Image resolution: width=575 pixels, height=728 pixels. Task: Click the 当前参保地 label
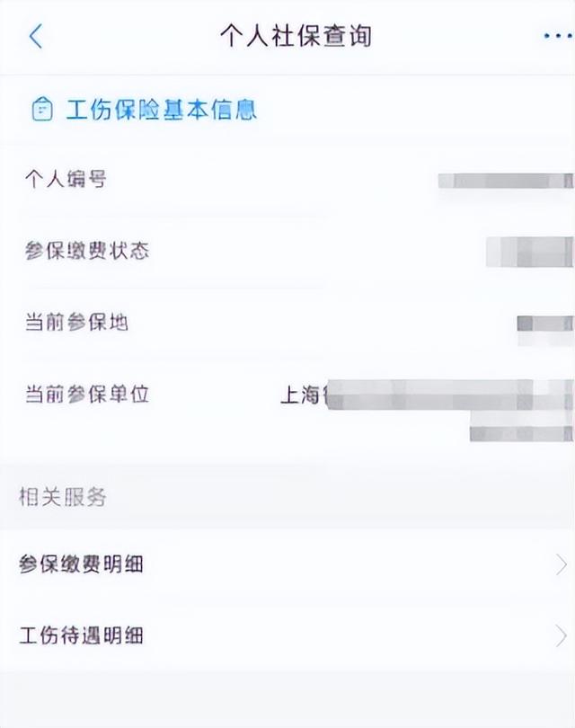pyautogui.click(x=76, y=323)
